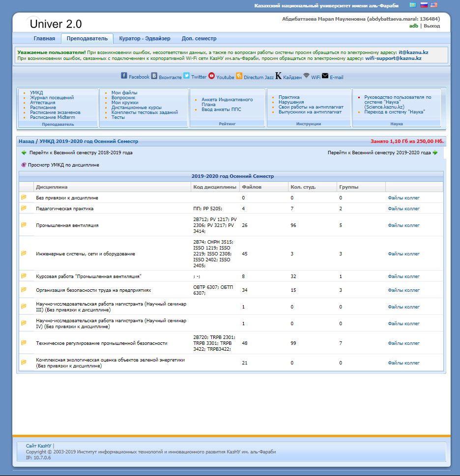Click green right arrow to next semester
460x476 pixels.
[x=435, y=152]
